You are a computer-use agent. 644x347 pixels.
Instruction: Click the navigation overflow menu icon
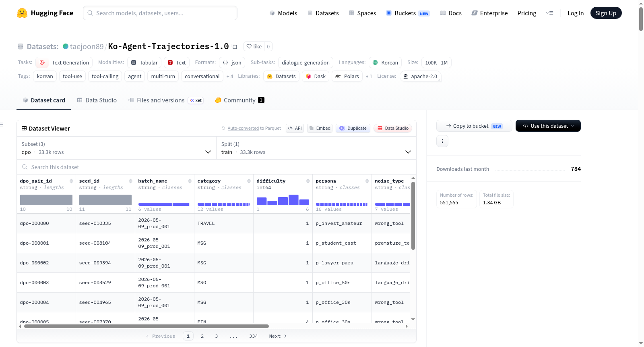pos(549,13)
